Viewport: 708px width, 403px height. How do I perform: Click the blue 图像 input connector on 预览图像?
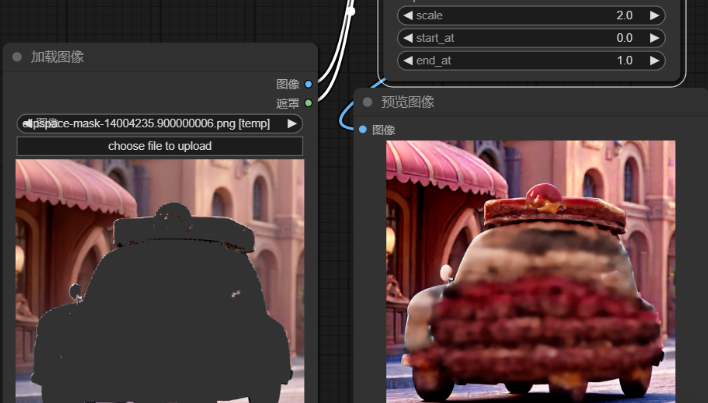[363, 130]
